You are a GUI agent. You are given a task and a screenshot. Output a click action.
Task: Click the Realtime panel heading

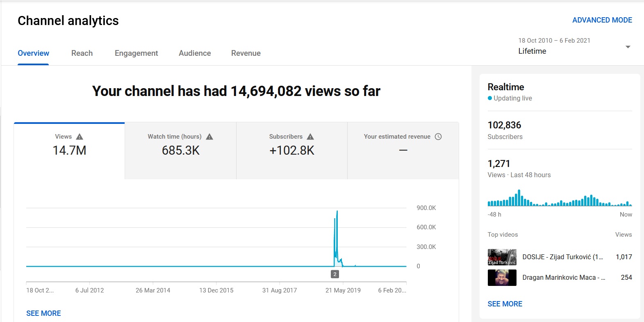tap(506, 87)
